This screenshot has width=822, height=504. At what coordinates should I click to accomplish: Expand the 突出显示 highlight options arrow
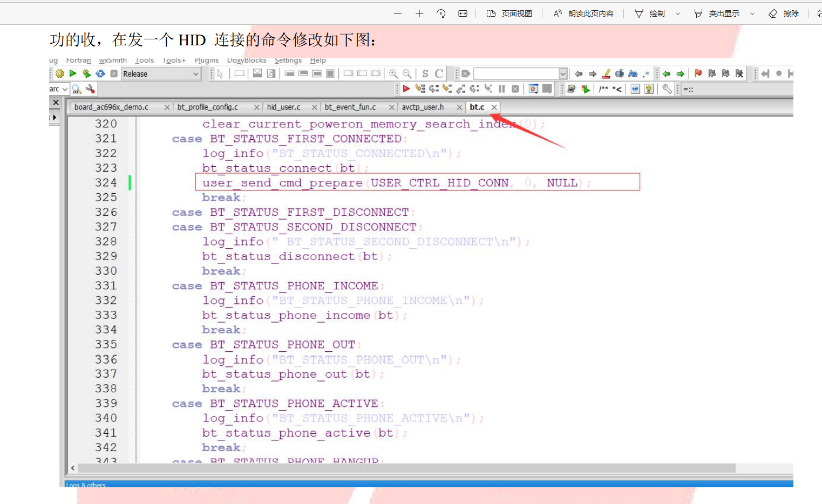(x=752, y=13)
